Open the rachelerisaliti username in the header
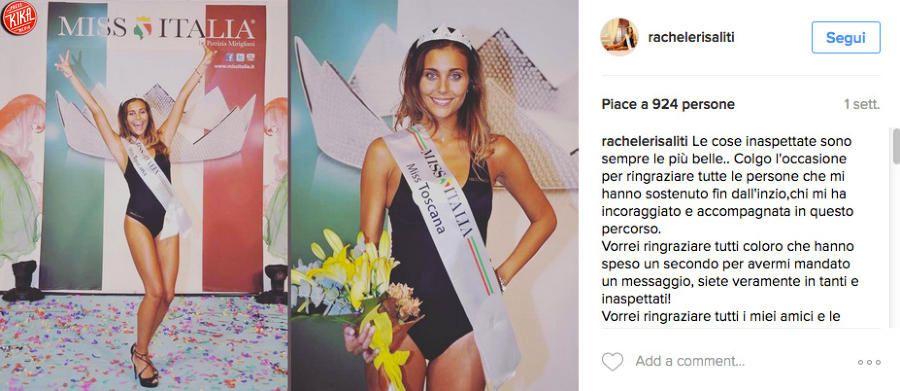The image size is (900, 391). click(x=690, y=38)
